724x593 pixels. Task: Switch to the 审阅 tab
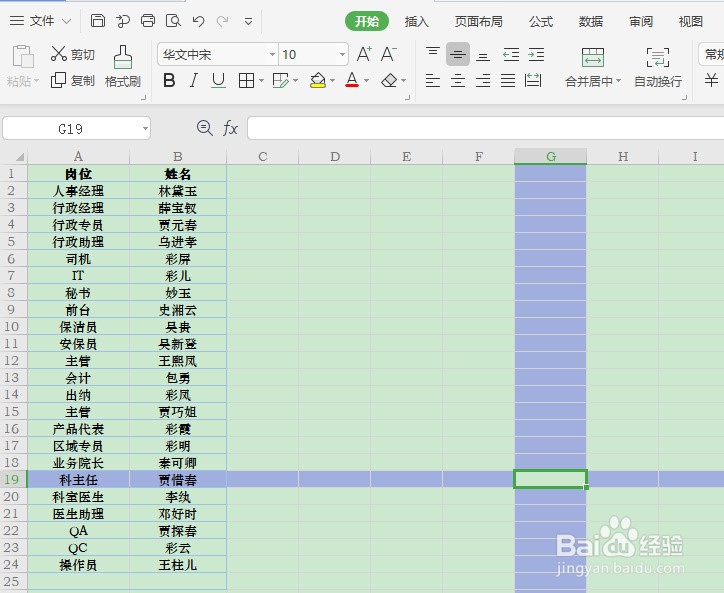click(x=640, y=22)
